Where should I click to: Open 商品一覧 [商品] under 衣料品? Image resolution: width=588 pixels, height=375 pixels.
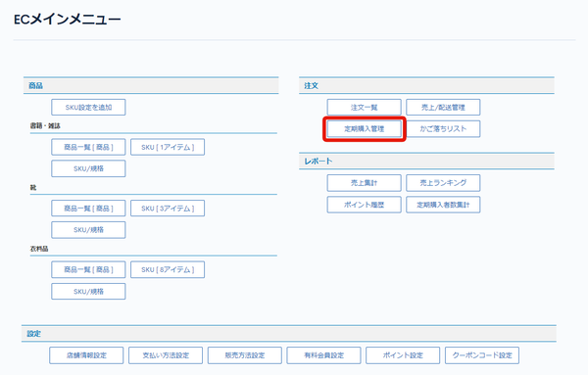point(88,269)
